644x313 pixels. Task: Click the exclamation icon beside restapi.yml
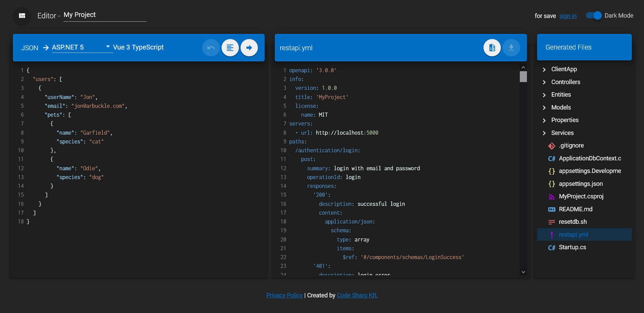[552, 235]
